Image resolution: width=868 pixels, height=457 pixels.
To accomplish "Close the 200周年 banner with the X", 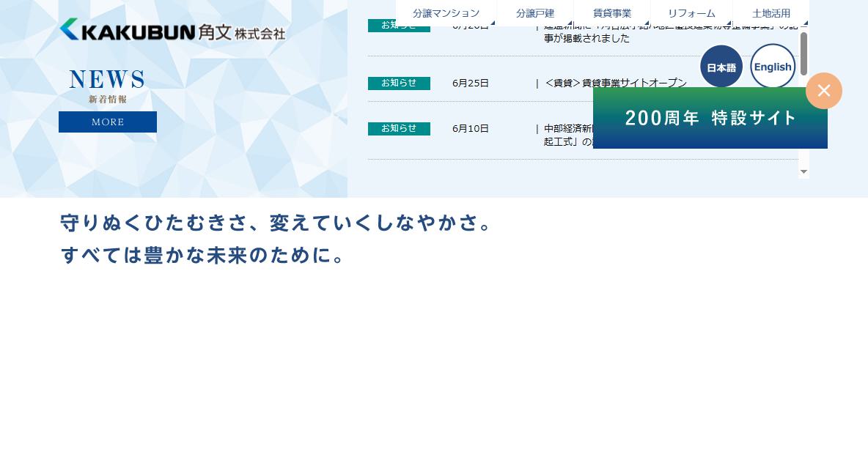I will pyautogui.click(x=824, y=91).
